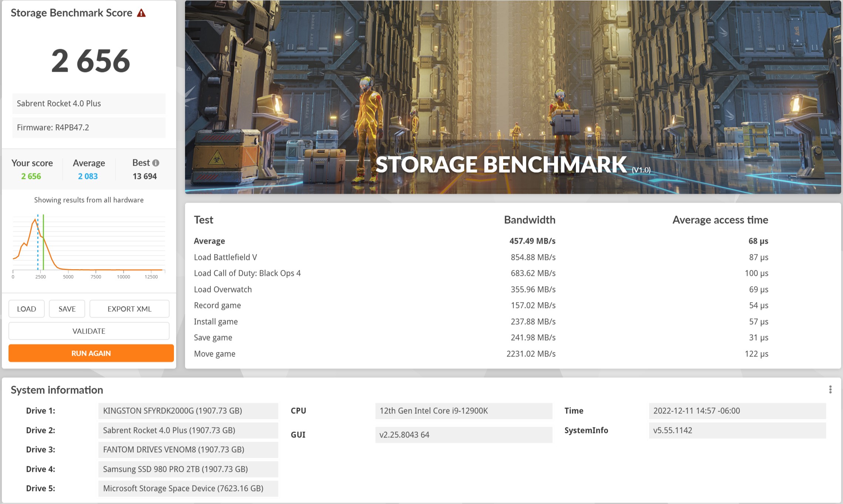The width and height of the screenshot is (843, 504).
Task: Click the Firmware R4PB47.2 field
Action: [89, 128]
